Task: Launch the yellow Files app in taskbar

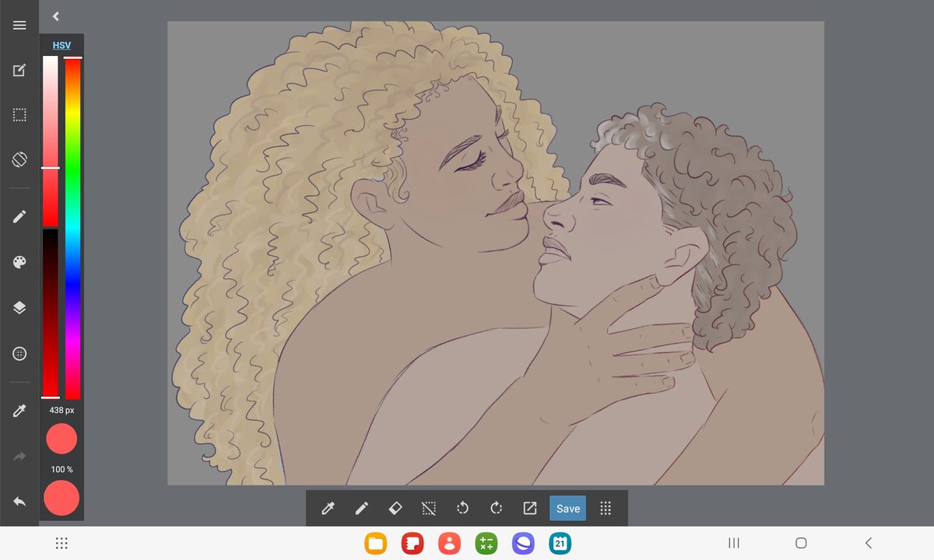Action: 375,543
